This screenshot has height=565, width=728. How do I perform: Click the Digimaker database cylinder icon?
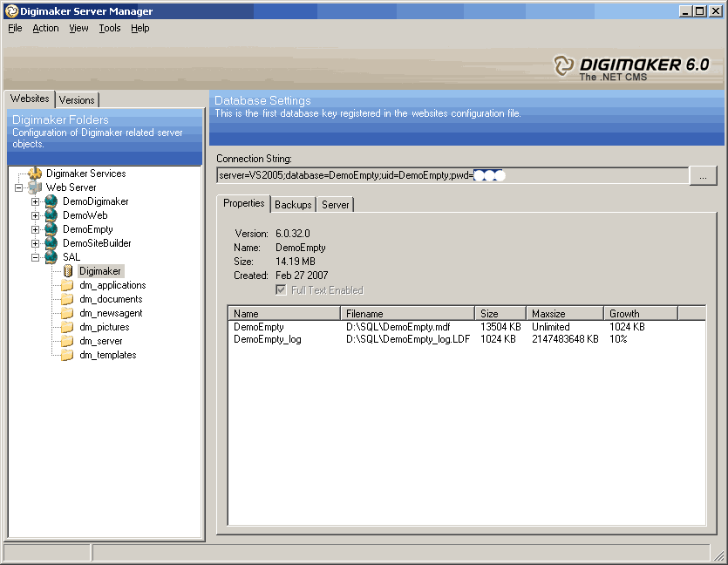pyautogui.click(x=68, y=271)
